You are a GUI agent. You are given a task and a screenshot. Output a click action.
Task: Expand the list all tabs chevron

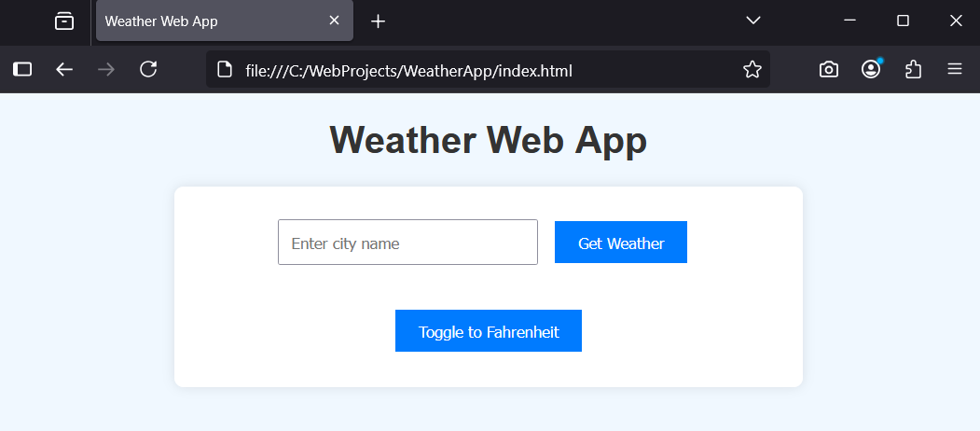(753, 21)
